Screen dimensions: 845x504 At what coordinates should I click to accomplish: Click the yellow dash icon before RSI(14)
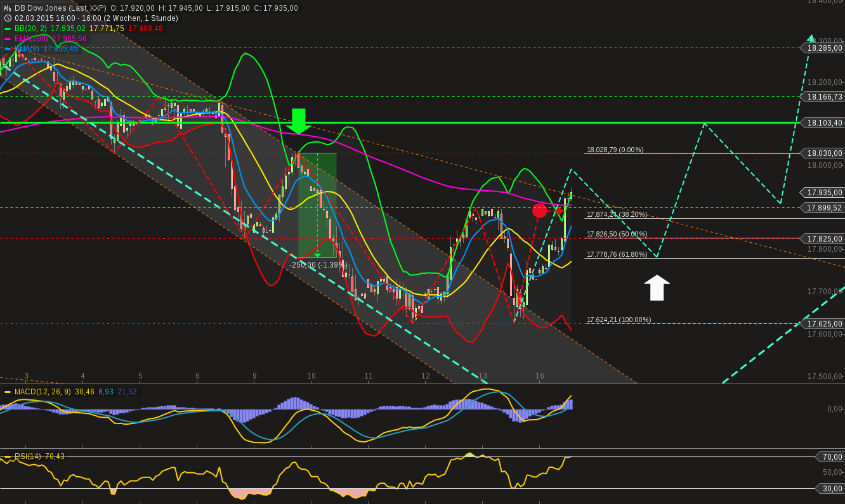coord(7,456)
